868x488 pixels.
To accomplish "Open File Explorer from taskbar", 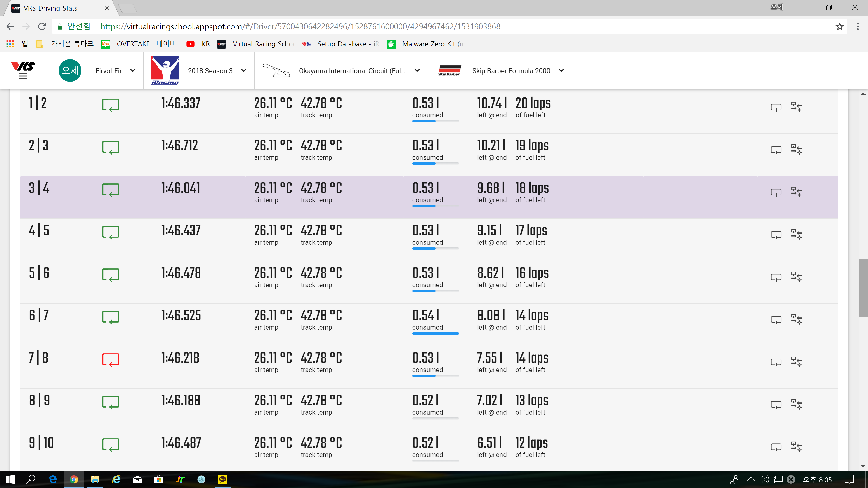I will click(95, 479).
